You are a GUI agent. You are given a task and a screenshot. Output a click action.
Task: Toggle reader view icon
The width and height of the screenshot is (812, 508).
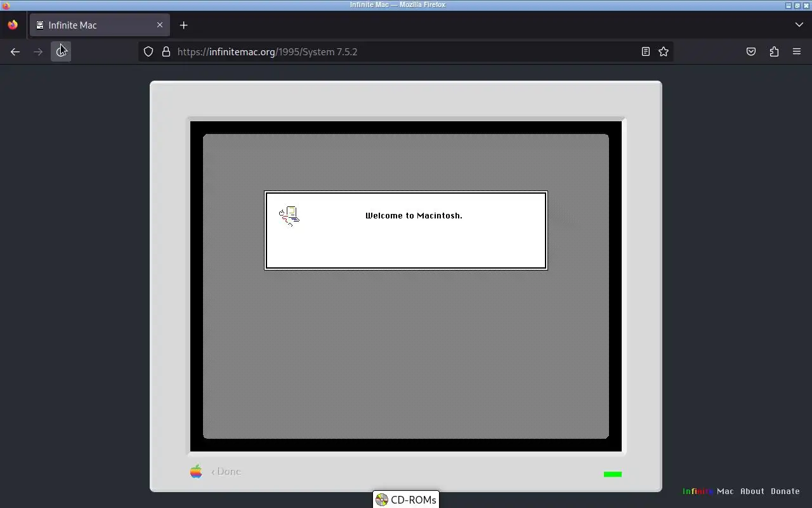point(646,52)
